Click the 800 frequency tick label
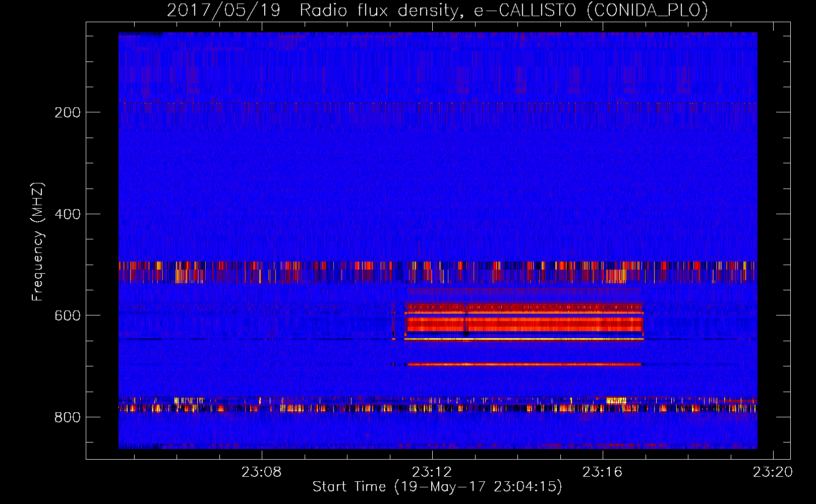 point(68,417)
